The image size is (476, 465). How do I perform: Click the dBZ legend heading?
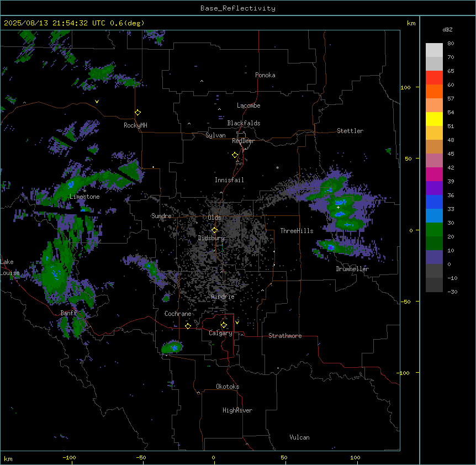click(447, 30)
